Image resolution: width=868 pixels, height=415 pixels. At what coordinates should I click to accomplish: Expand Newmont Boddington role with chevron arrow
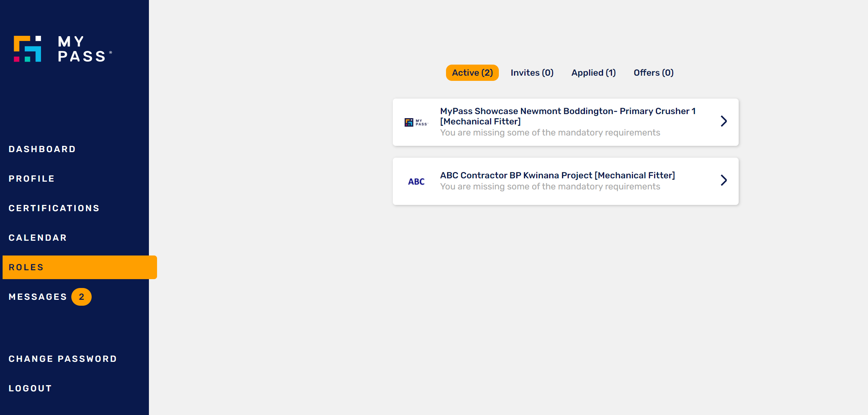coord(724,121)
